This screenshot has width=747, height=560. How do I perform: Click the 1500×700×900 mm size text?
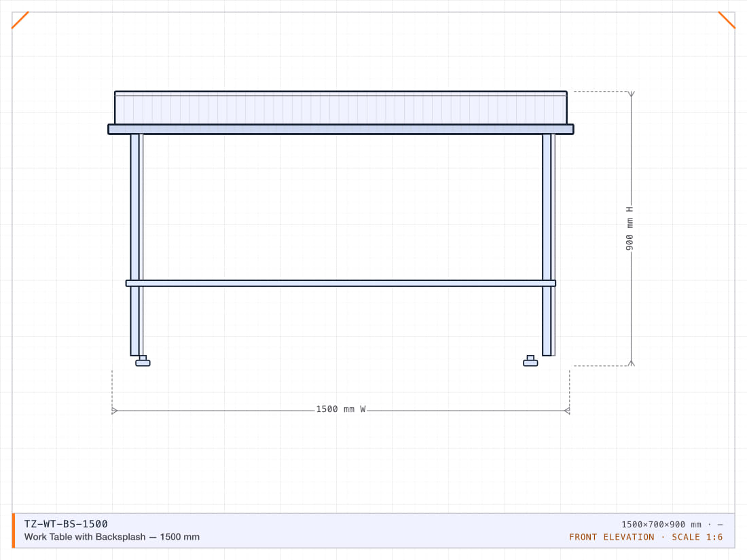(x=661, y=524)
